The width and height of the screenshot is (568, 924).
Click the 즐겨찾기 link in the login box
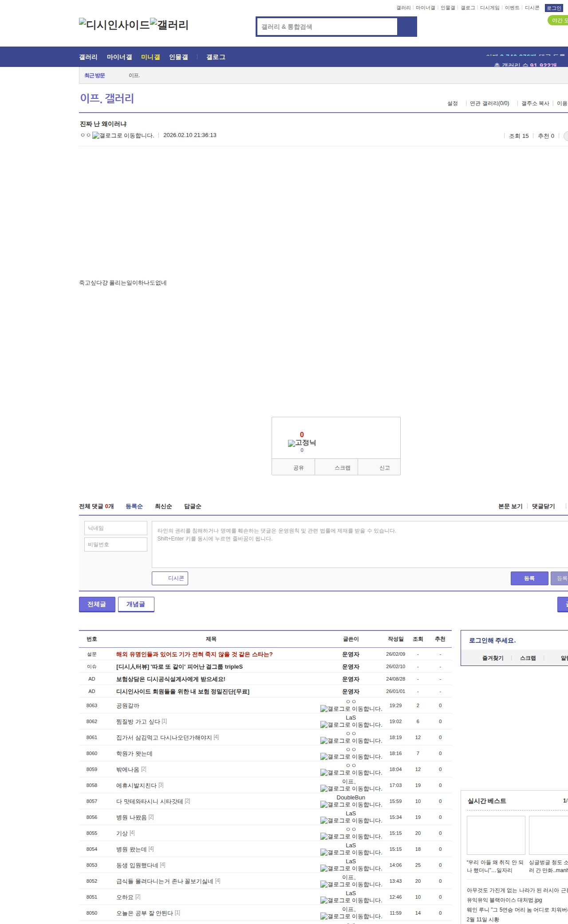(493, 658)
